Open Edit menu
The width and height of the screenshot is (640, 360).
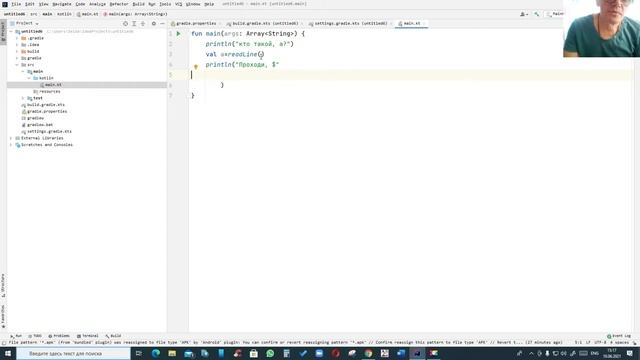click(x=30, y=4)
